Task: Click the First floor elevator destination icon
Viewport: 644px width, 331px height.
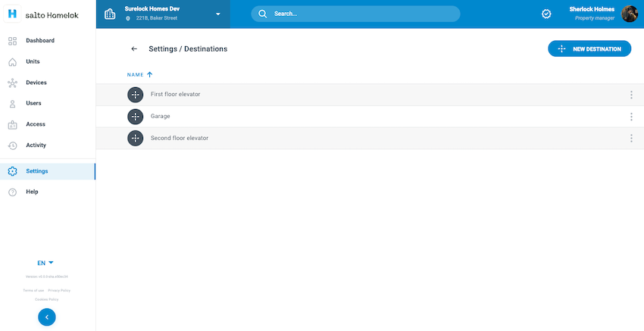Action: point(135,95)
